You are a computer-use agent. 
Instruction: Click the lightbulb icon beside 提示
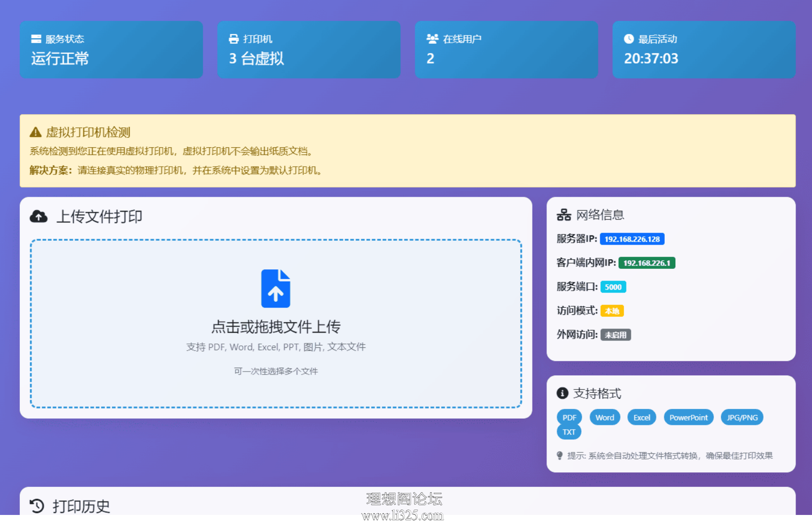click(560, 455)
